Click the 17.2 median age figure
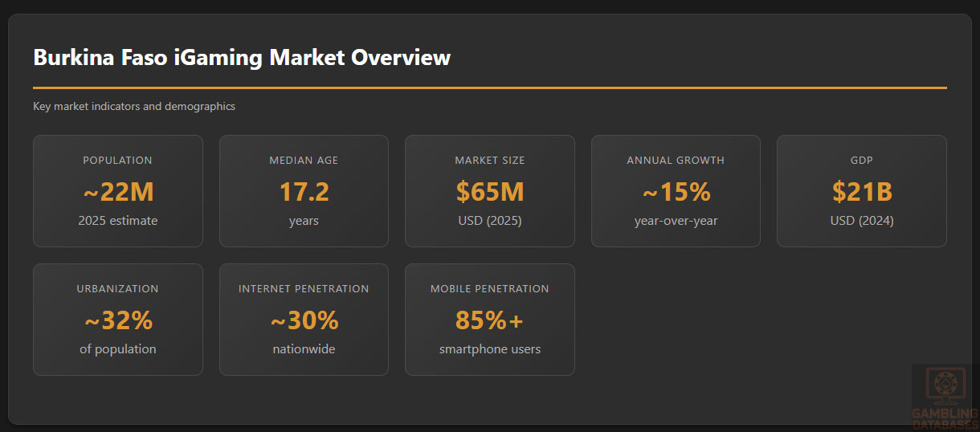Screen dimensions: 980x432 304,193
